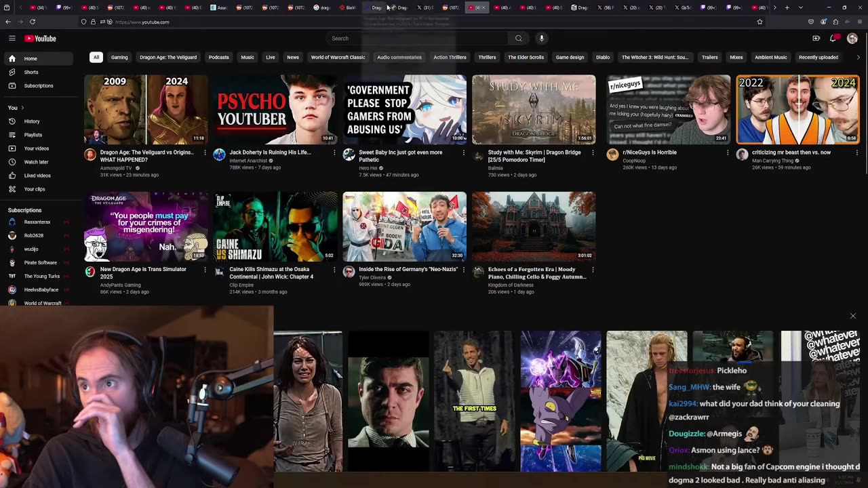This screenshot has height=488, width=868.
Task: Bookmark this page with the star icon
Action: [759, 22]
